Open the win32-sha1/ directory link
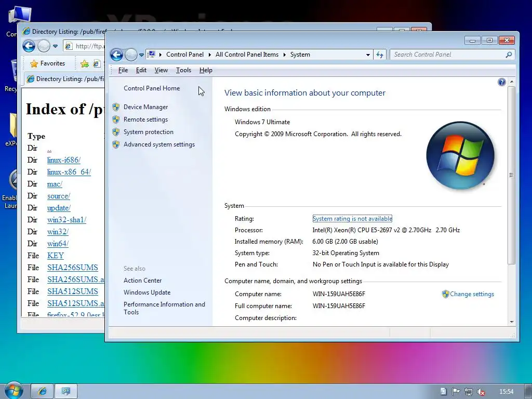The image size is (532, 399). (x=67, y=220)
